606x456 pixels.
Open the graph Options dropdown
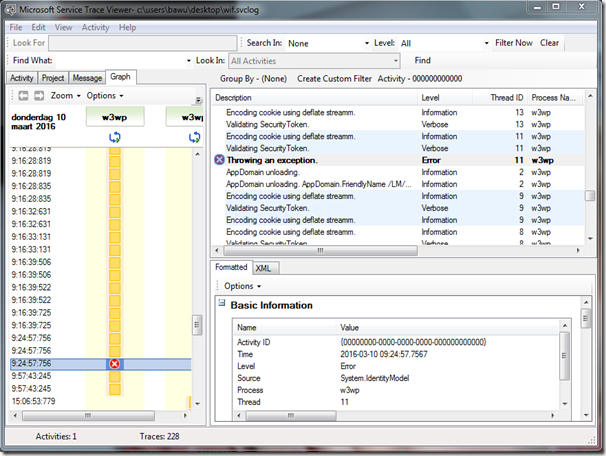point(105,95)
